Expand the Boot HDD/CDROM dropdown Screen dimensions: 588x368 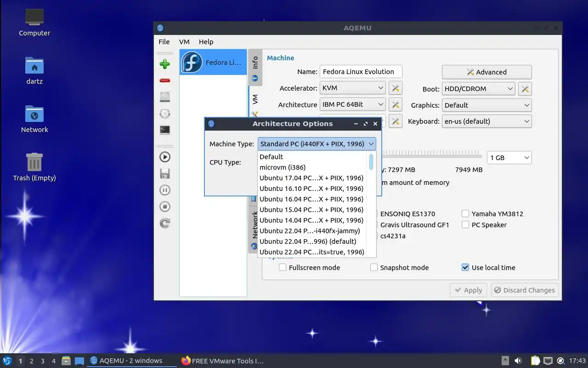(x=478, y=89)
